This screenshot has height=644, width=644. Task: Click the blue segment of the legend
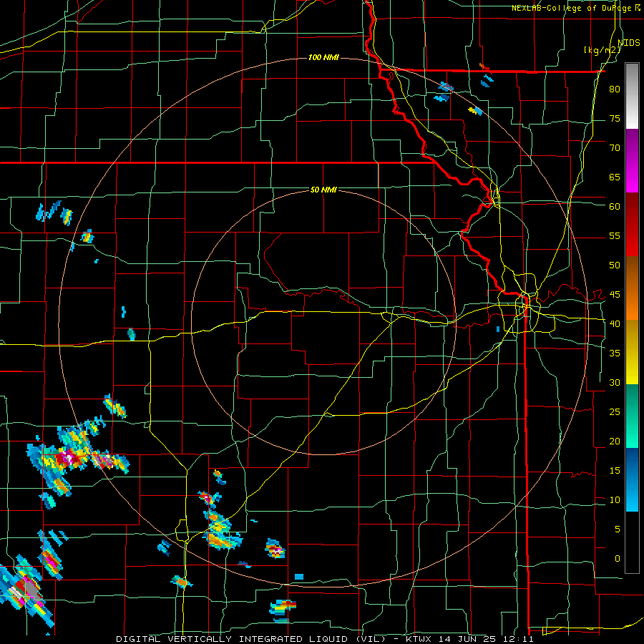coord(632,479)
